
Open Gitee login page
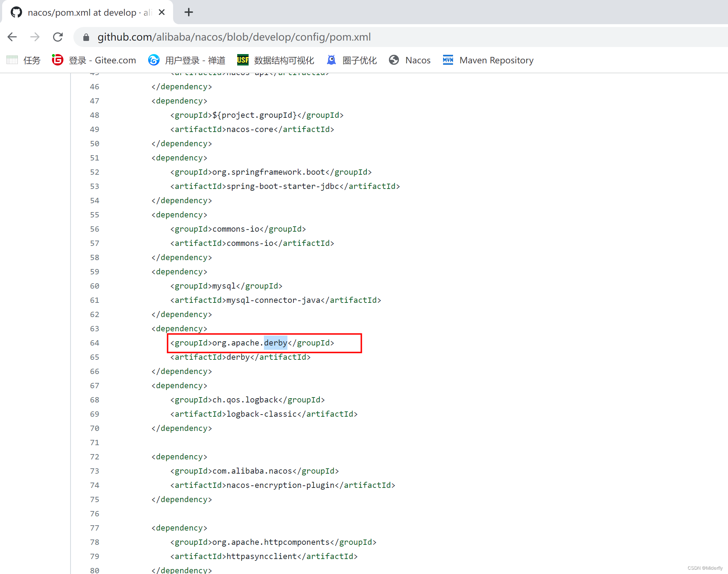(x=92, y=60)
